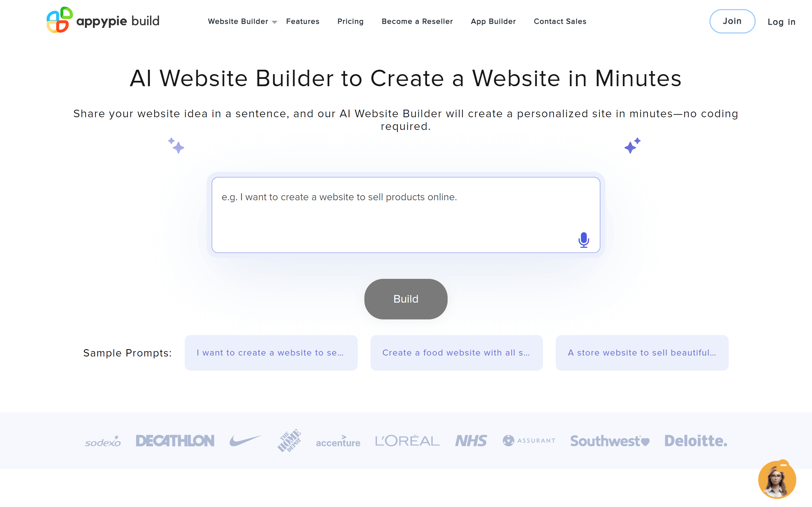The height and width of the screenshot is (507, 812).
Task: Click the Nike logo brand icon
Action: (243, 440)
